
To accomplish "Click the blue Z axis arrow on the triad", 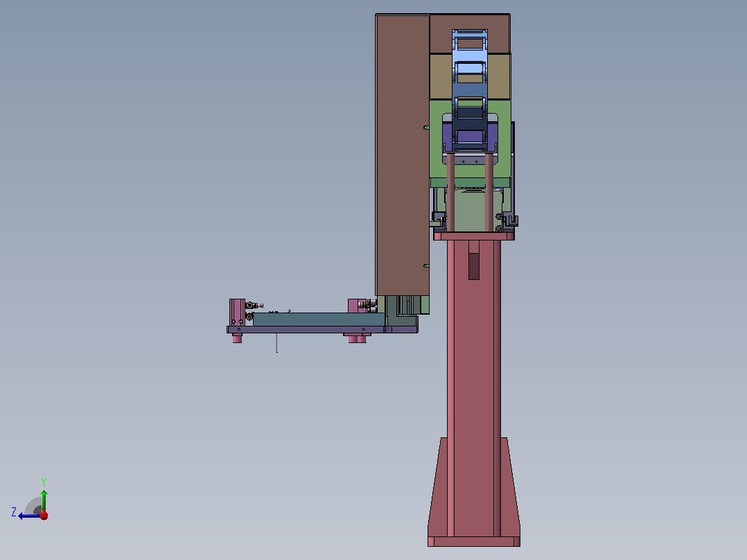I will pyautogui.click(x=28, y=516).
